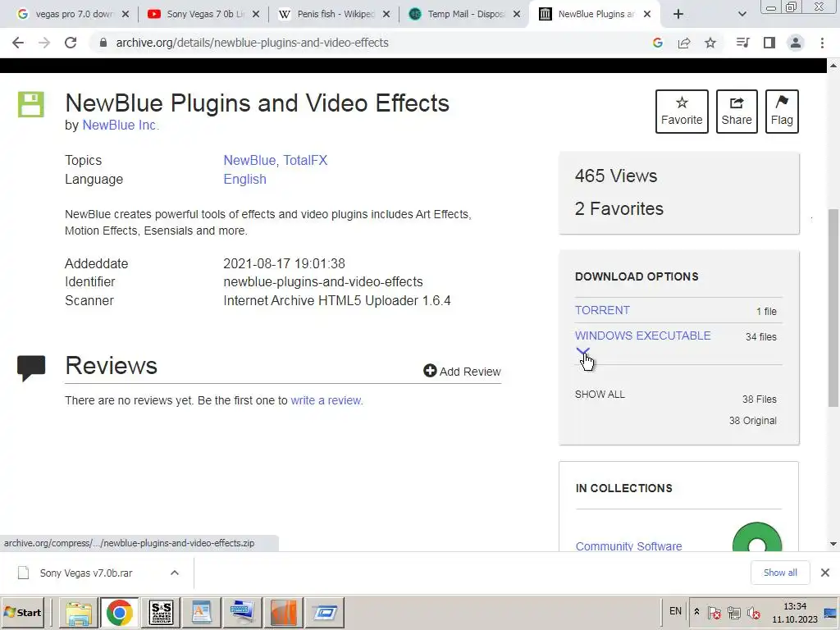Image resolution: width=840 pixels, height=630 pixels.
Task: Switch to the Penis fish Wikipedia tab
Action: tap(336, 14)
